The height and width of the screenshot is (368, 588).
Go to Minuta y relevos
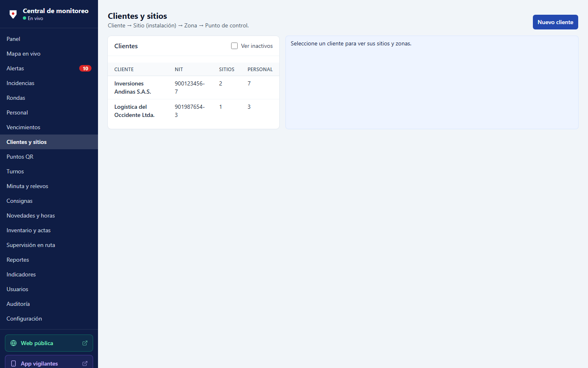(49, 186)
